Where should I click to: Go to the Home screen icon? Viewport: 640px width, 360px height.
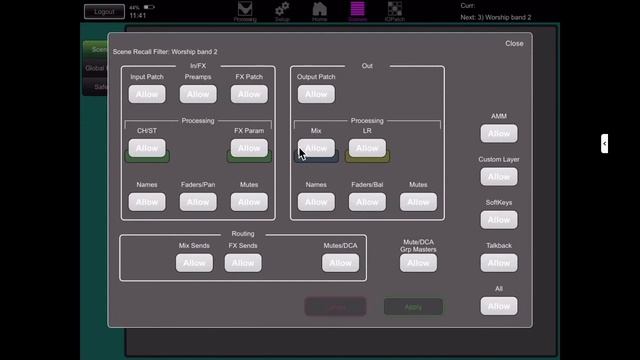click(320, 11)
